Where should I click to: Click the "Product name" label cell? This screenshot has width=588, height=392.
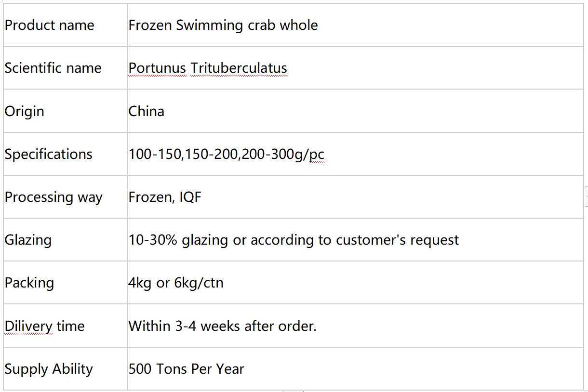(x=66, y=25)
